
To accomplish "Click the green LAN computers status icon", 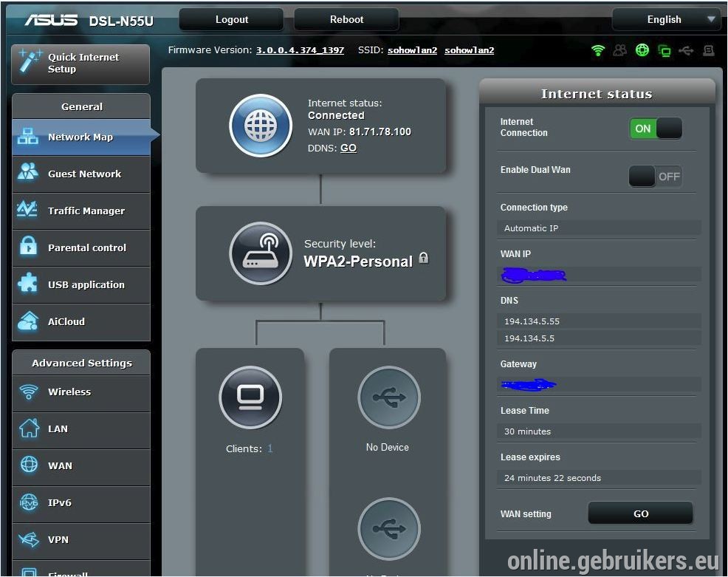I will (665, 51).
